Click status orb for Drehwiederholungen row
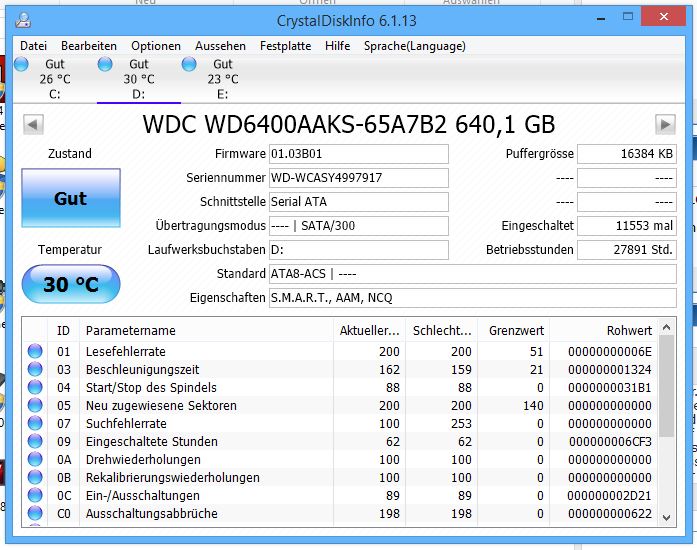 click(35, 459)
